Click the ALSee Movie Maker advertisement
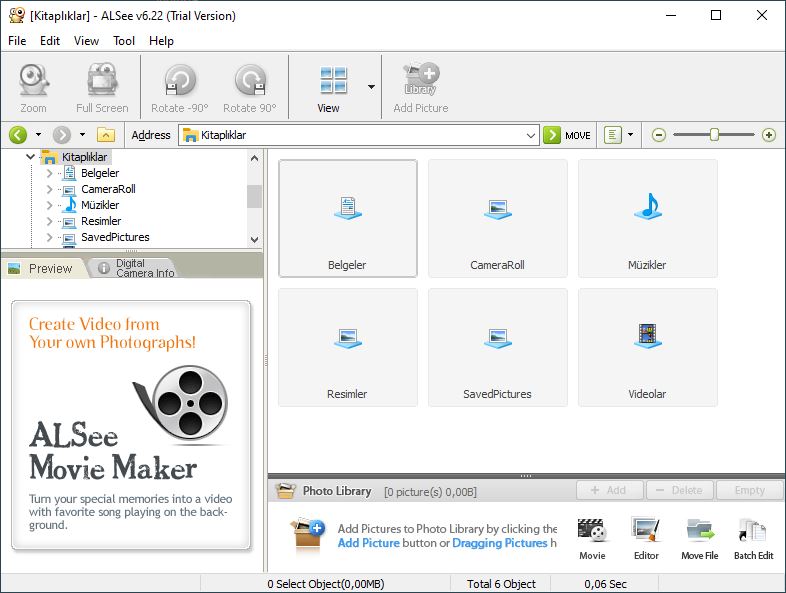 click(131, 425)
